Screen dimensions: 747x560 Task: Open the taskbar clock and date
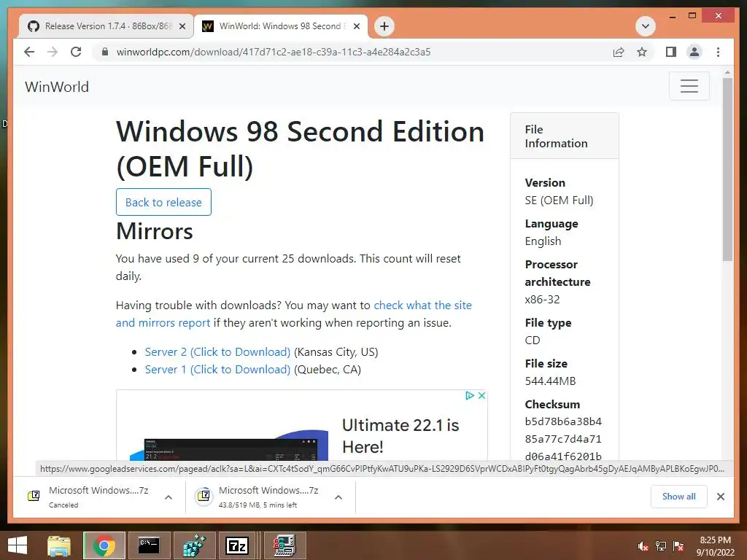(x=715, y=546)
